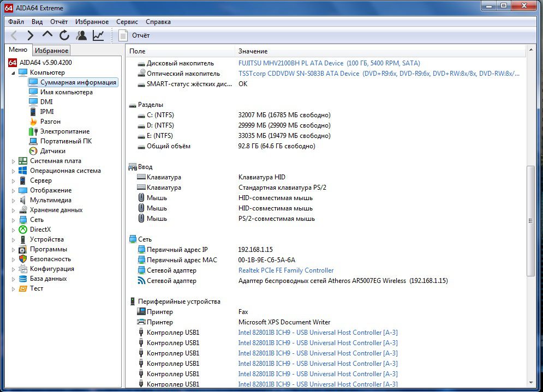Open the graph chart toolbar icon
Screen dimensions: 543x392
coord(98,35)
